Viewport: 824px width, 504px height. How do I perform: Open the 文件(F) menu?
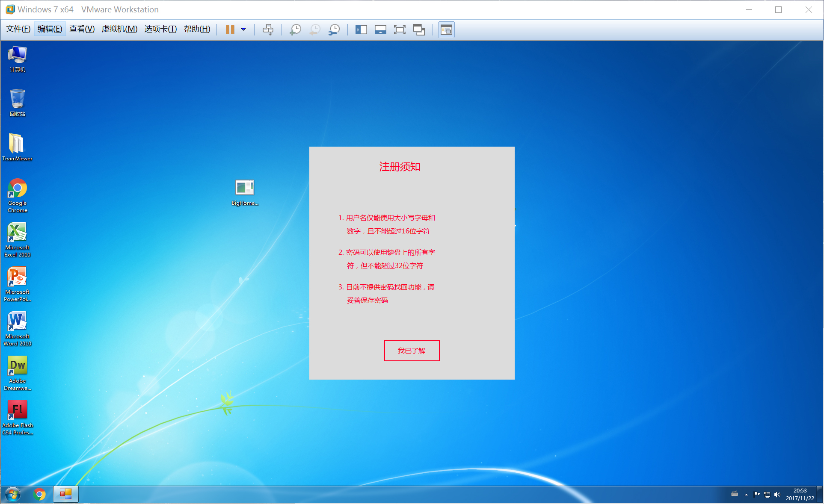(x=18, y=29)
